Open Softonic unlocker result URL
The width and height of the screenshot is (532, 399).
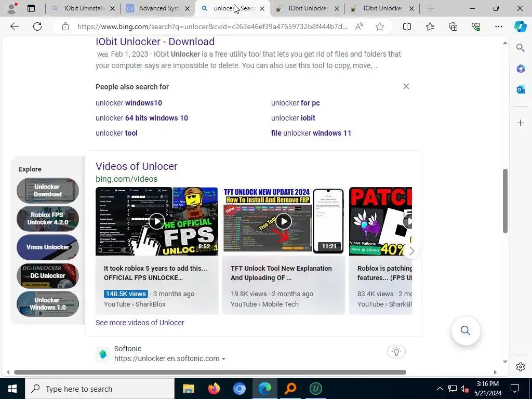click(x=167, y=358)
